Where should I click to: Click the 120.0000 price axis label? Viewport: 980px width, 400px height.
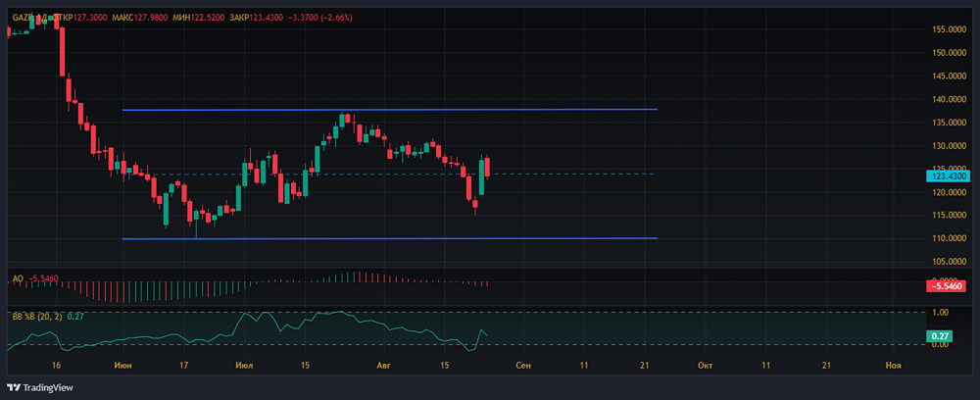point(949,192)
